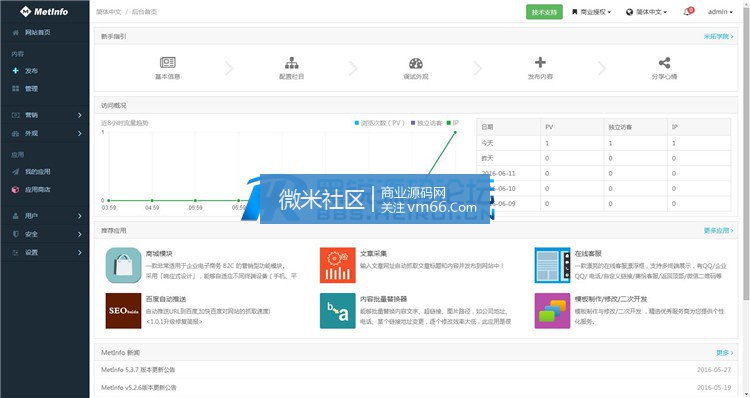Click the 日期 table column header
The width and height of the screenshot is (750, 398).
[x=487, y=127]
